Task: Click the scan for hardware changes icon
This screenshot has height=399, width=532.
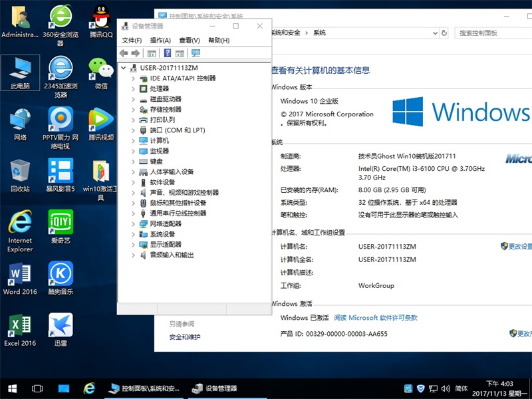Action: point(196,53)
